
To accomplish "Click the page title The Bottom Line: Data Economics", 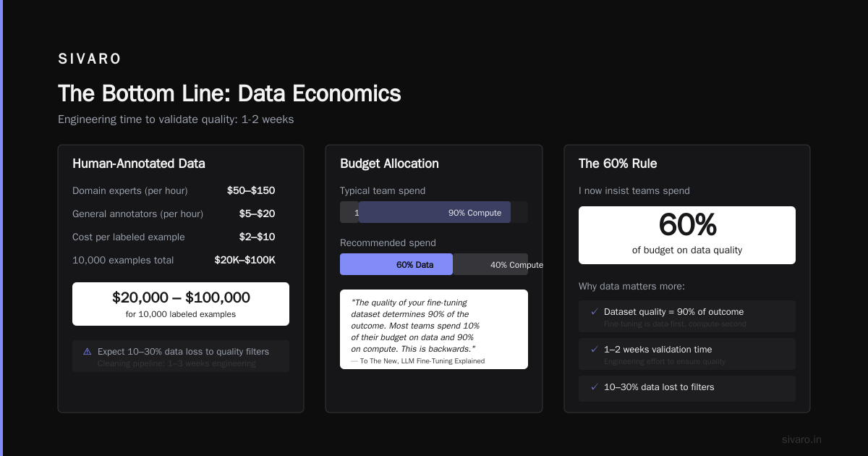I will [x=229, y=93].
